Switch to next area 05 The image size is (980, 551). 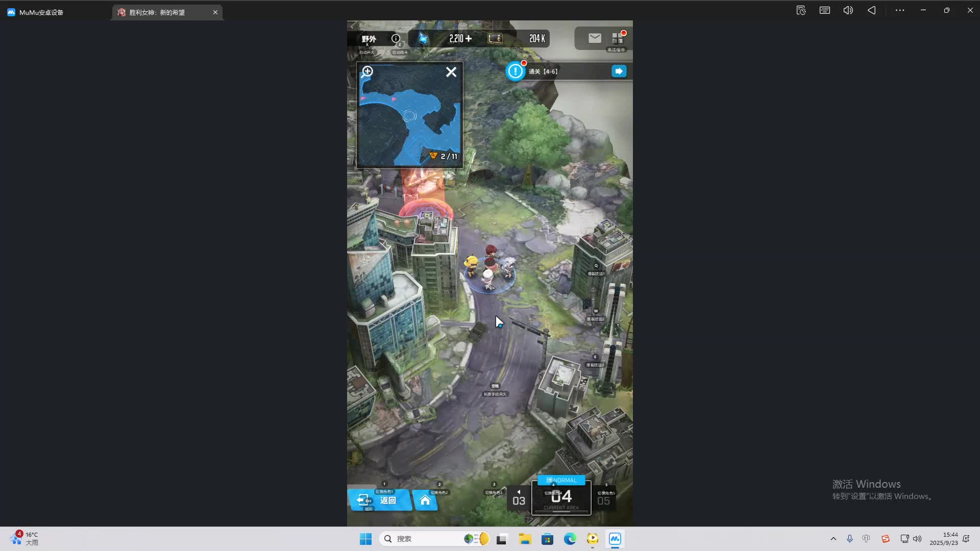603,500
